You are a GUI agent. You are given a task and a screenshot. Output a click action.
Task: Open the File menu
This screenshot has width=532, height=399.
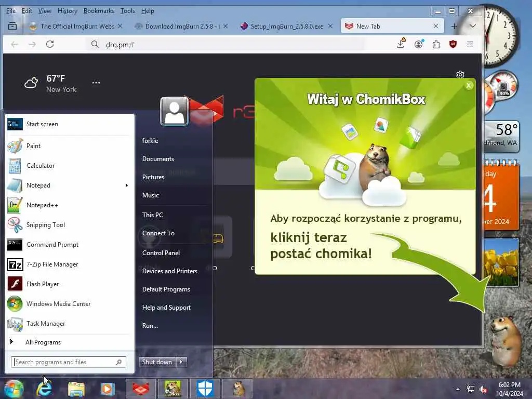[11, 11]
